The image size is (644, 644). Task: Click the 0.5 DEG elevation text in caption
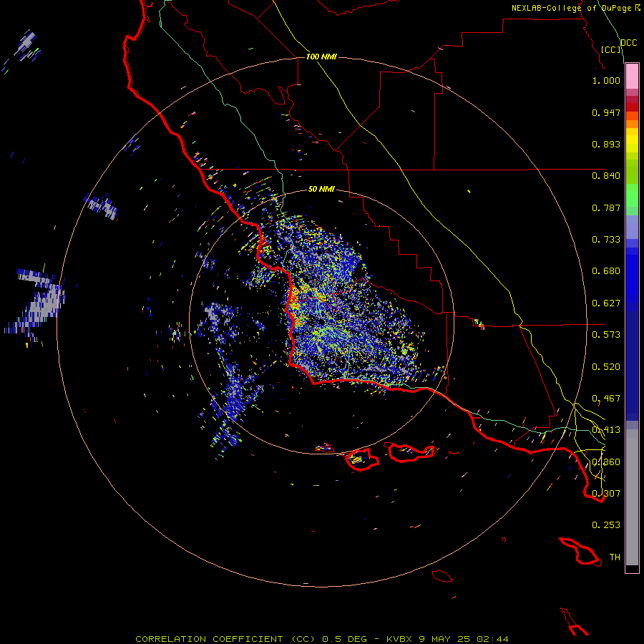345,639
